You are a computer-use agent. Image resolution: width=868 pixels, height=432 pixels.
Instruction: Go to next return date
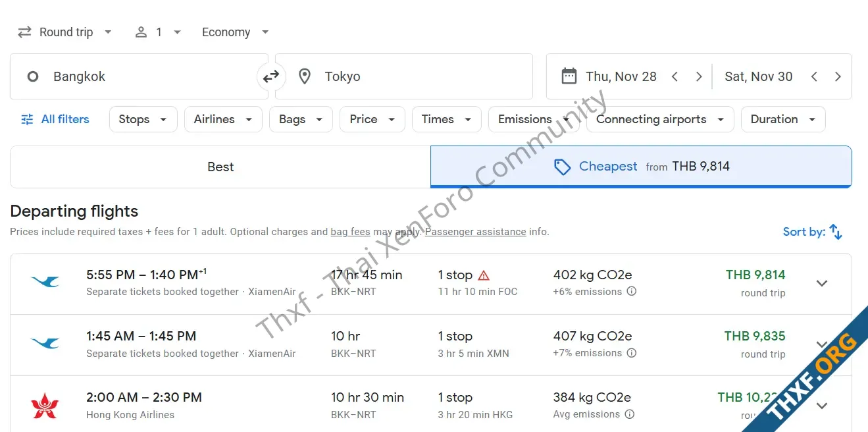coord(838,76)
